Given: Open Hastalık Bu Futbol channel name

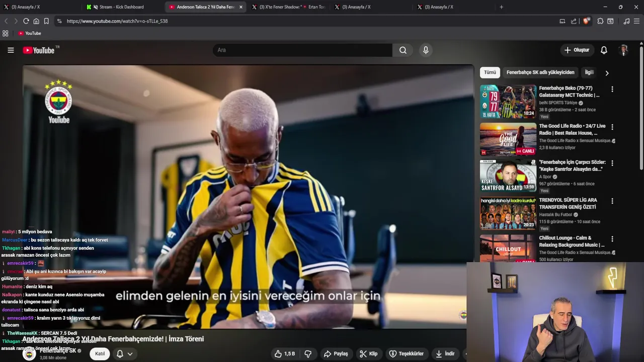Looking at the screenshot, I should 556,215.
